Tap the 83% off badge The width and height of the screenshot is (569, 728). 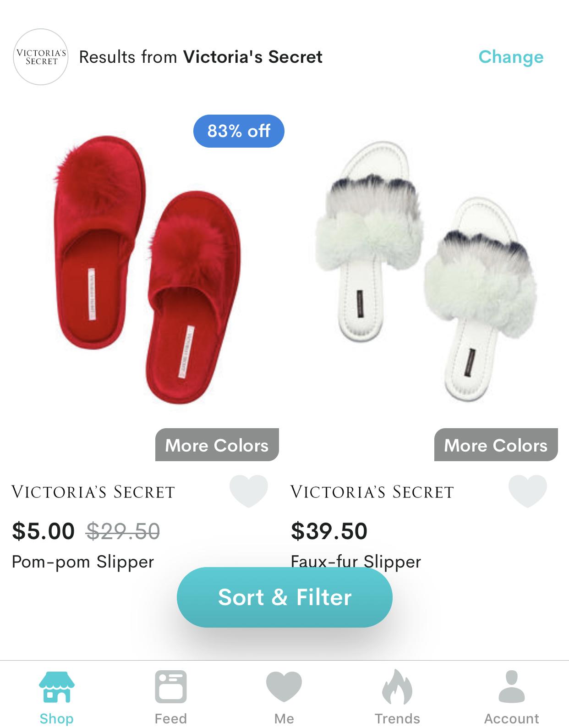[x=239, y=131]
